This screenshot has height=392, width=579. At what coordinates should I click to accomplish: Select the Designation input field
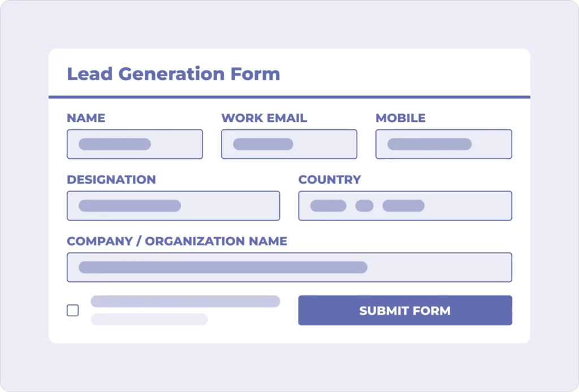point(173,206)
